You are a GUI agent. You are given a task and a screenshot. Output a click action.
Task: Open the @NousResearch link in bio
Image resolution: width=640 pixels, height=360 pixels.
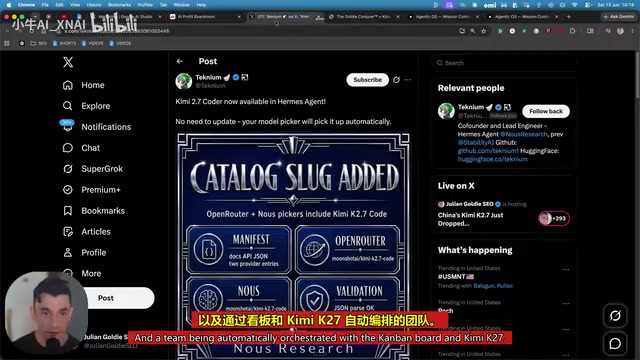tap(523, 134)
